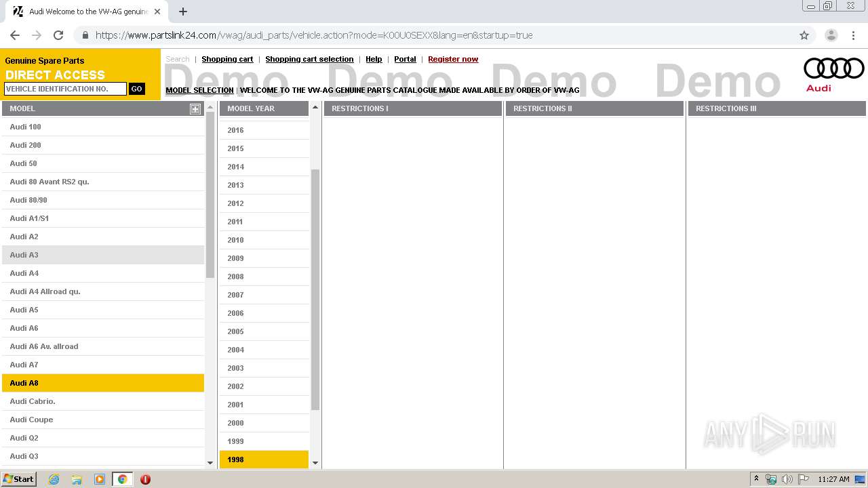Click the GO button for VIN search
The image size is (868, 488).
point(137,89)
